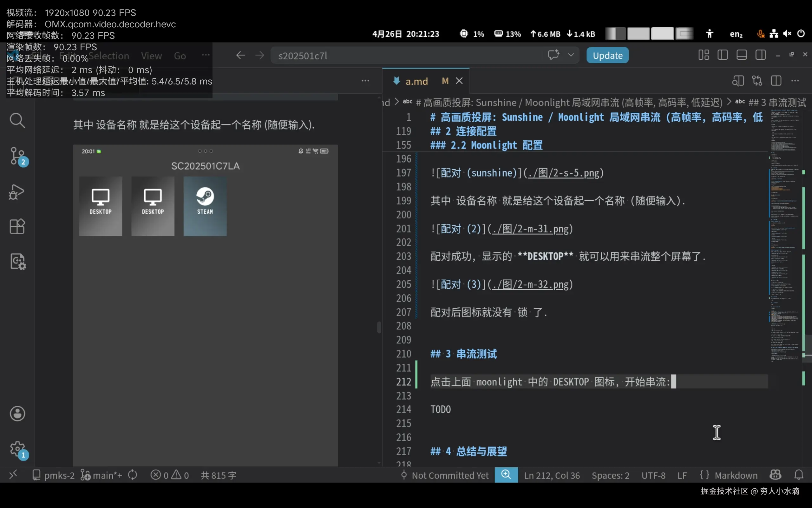Image resolution: width=812 pixels, height=508 pixels.
Task: Synchronize changes icon in status bar
Action: click(x=133, y=475)
